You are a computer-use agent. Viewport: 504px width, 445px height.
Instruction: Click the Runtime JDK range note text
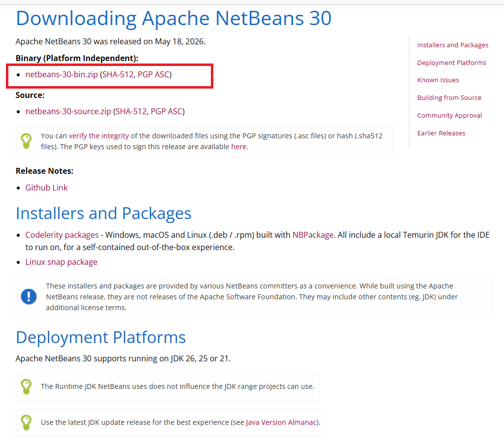[177, 386]
